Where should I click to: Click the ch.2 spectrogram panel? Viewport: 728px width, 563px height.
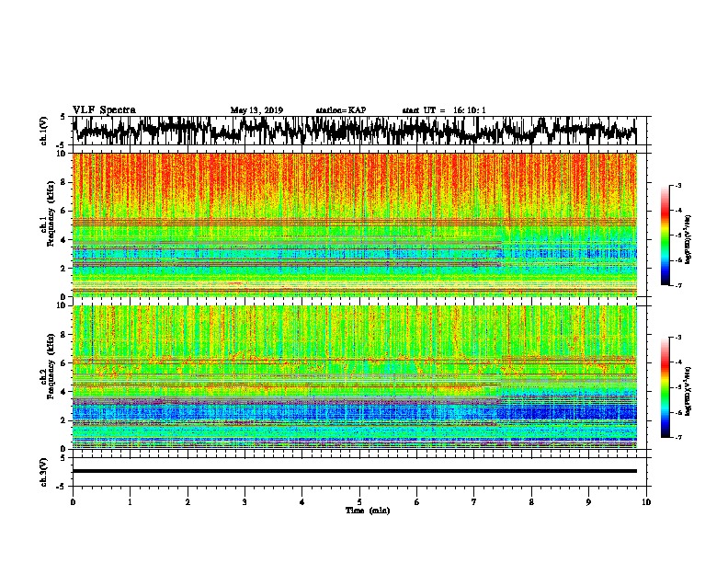point(354,377)
